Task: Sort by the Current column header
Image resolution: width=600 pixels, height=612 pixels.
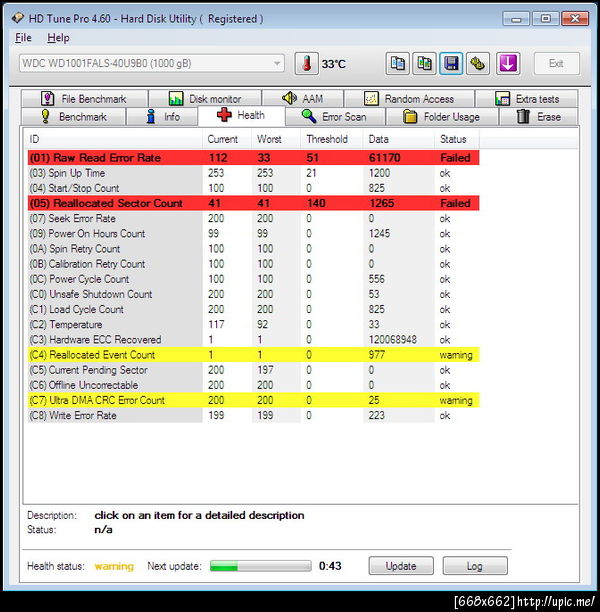Action: [x=227, y=139]
